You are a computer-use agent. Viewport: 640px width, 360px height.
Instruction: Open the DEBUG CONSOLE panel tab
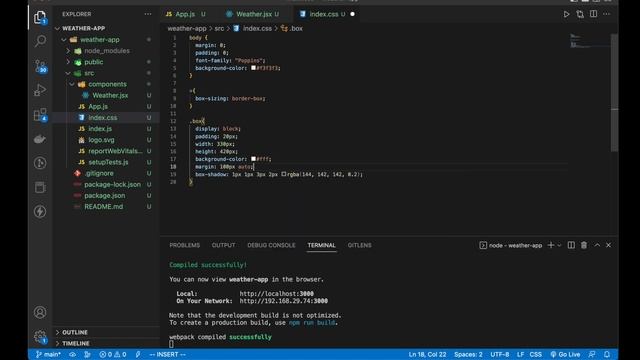pyautogui.click(x=271, y=245)
